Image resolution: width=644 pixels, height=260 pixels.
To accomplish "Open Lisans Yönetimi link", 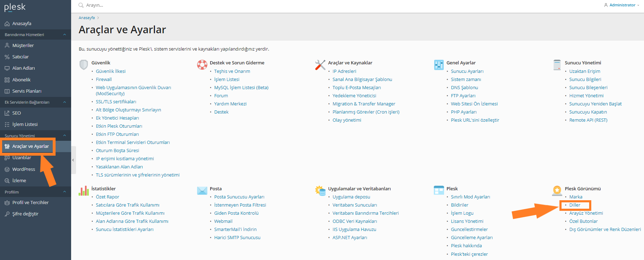I will (467, 221).
